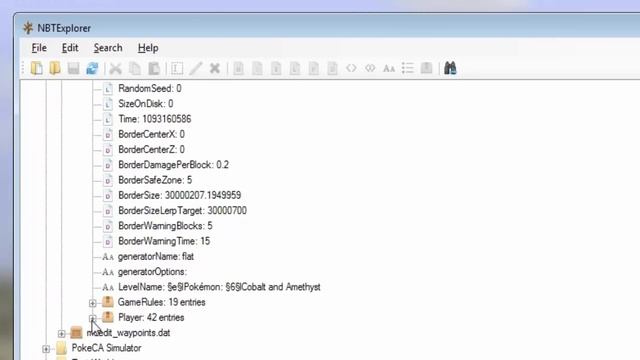Select the GameRules: 19 entries row
Image resolution: width=640 pixels, height=360 pixels.
(x=162, y=302)
